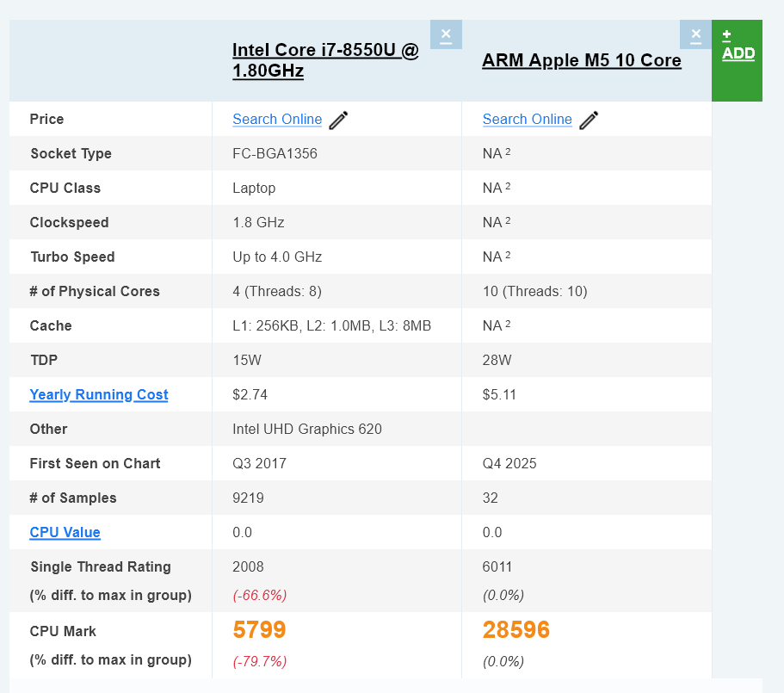
Task: Search Online price for Intel i7-8550U
Action: coord(277,119)
